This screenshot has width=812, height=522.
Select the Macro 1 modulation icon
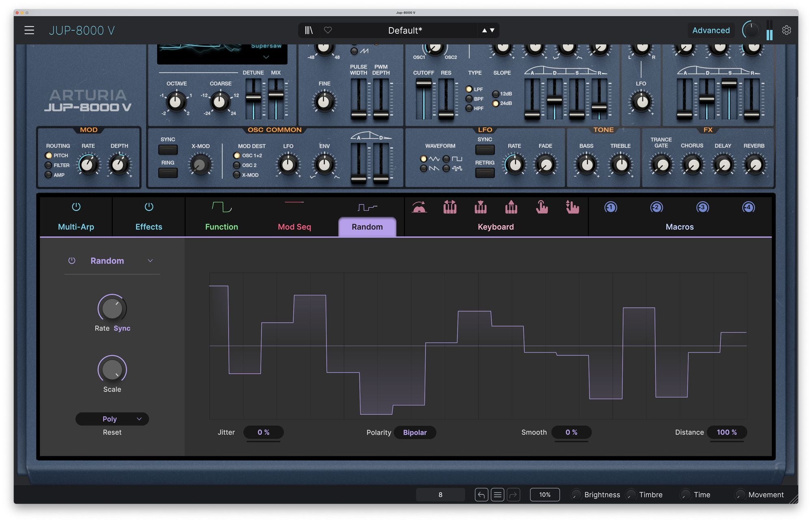point(610,208)
